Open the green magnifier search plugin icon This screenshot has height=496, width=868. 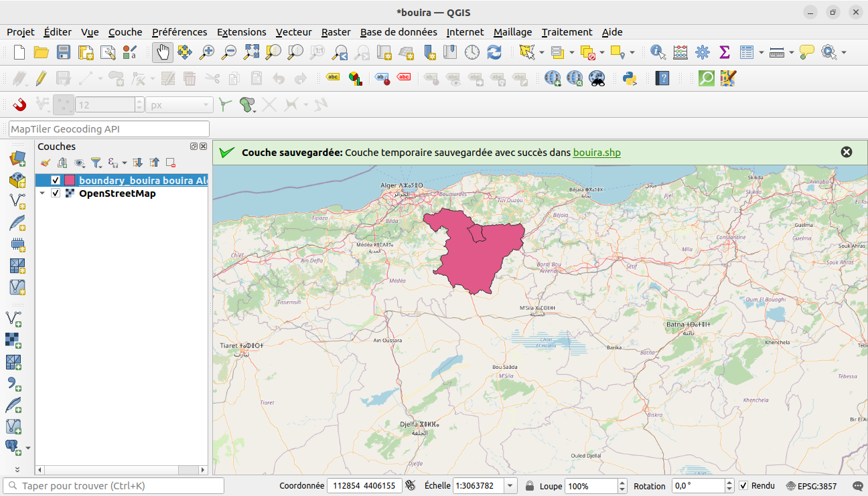click(707, 78)
